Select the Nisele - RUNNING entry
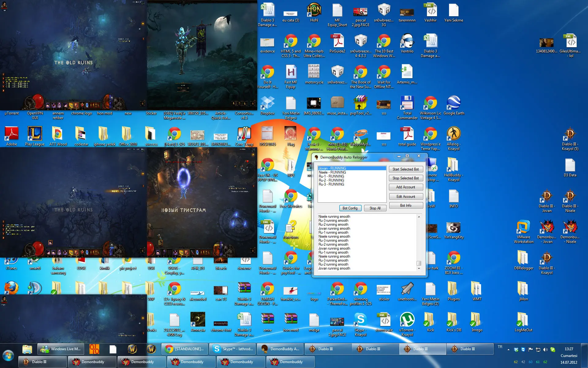The width and height of the screenshot is (588, 368). point(352,172)
